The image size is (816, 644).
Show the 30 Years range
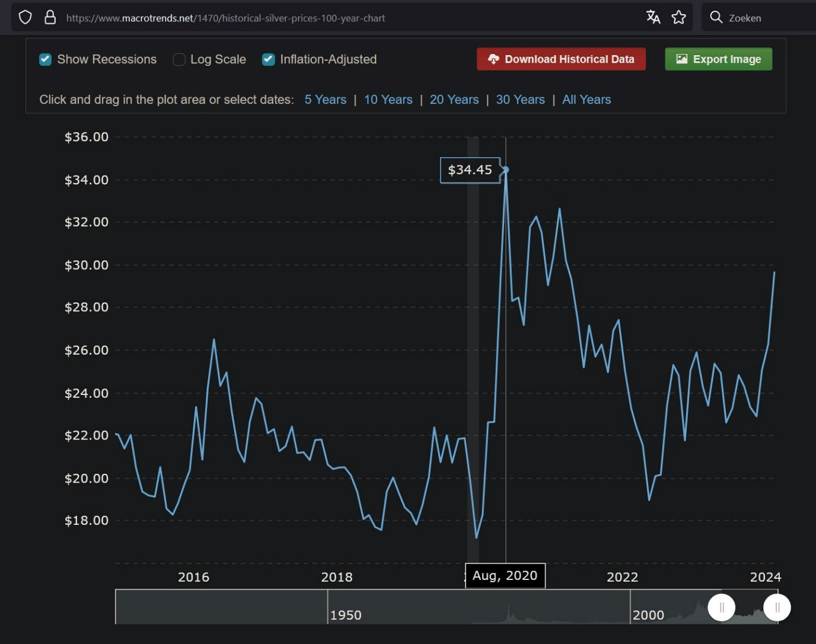[520, 100]
